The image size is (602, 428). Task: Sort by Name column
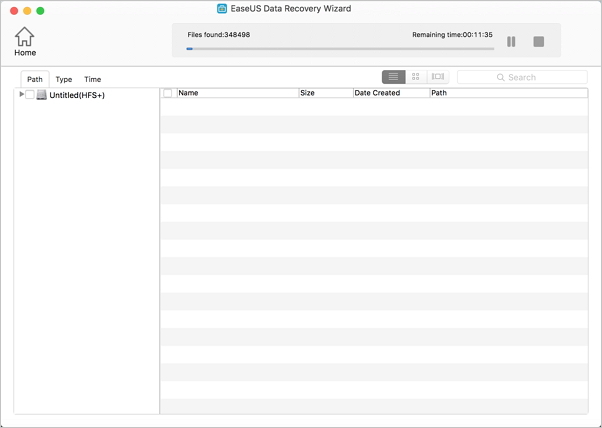pyautogui.click(x=238, y=93)
